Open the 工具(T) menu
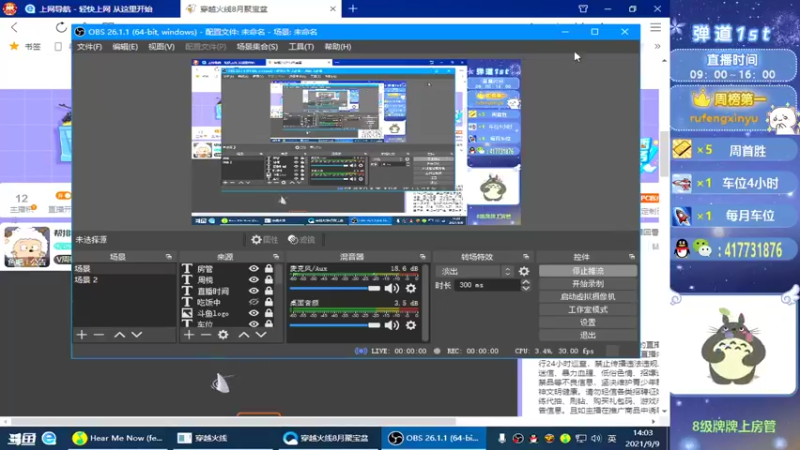 [x=301, y=46]
